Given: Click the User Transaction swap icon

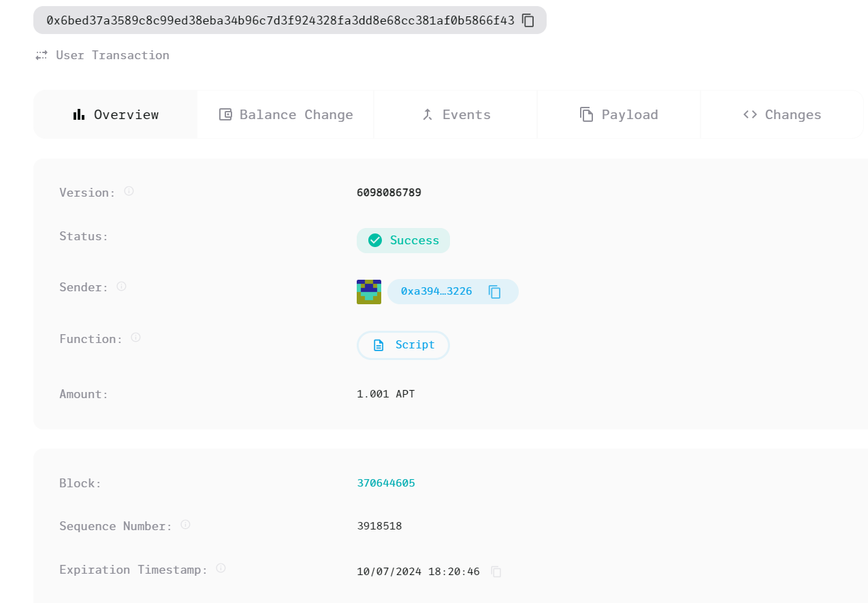Looking at the screenshot, I should pyautogui.click(x=42, y=55).
